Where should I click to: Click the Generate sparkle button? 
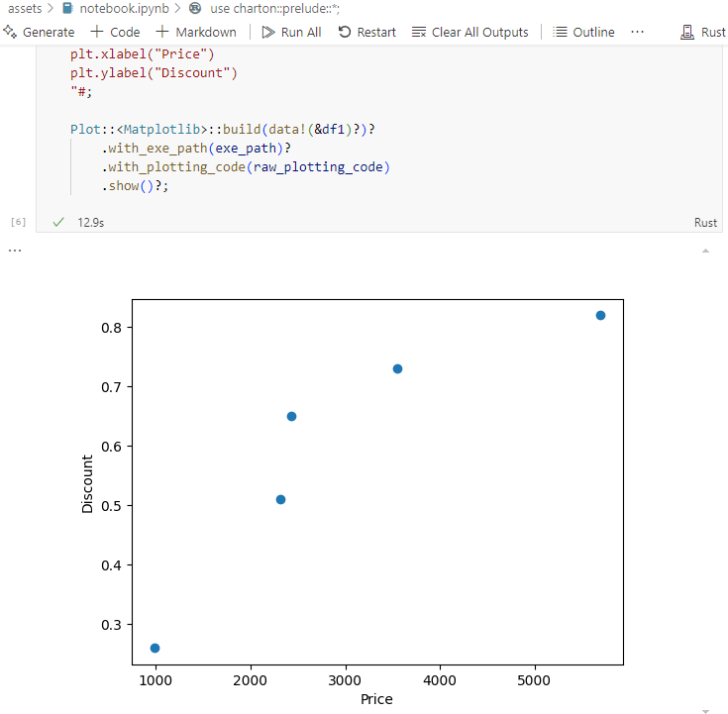click(x=40, y=32)
